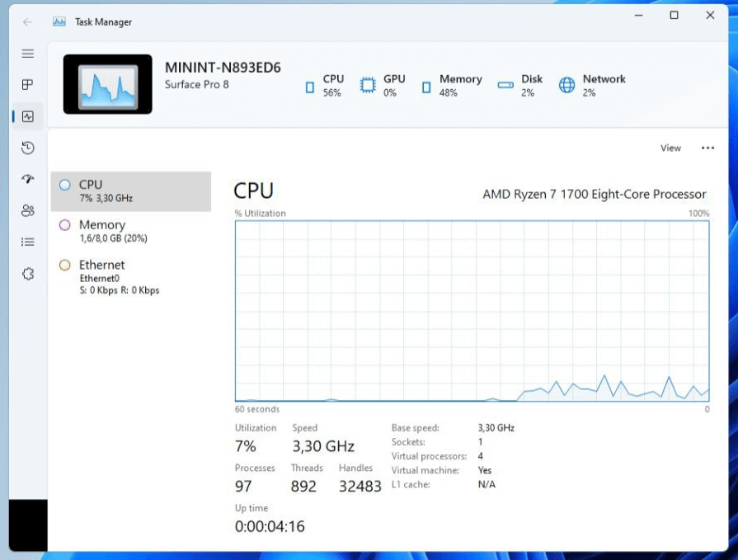Click the blue CPU circle indicator
738x560 pixels.
[x=65, y=185]
